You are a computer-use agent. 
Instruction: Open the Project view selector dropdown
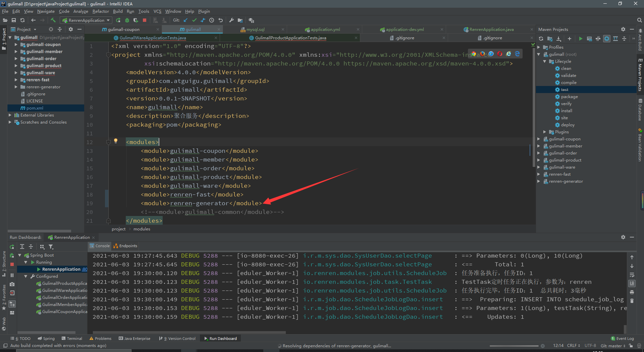coord(23,29)
